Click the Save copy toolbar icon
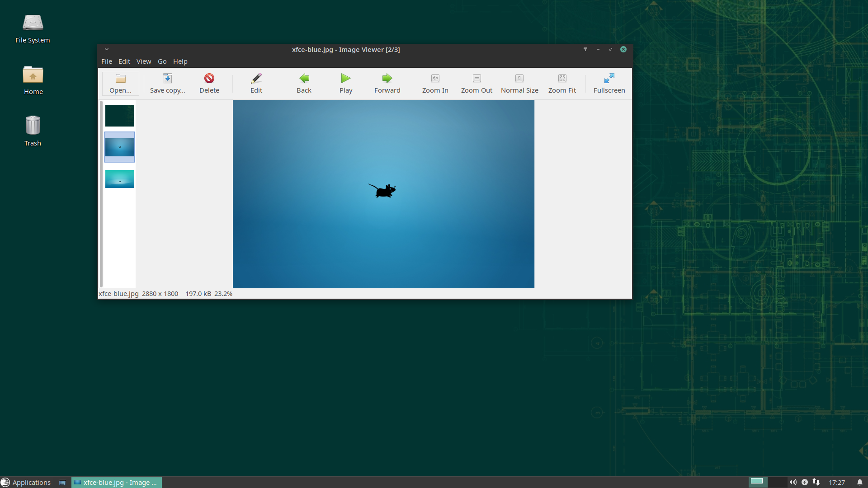 167,78
